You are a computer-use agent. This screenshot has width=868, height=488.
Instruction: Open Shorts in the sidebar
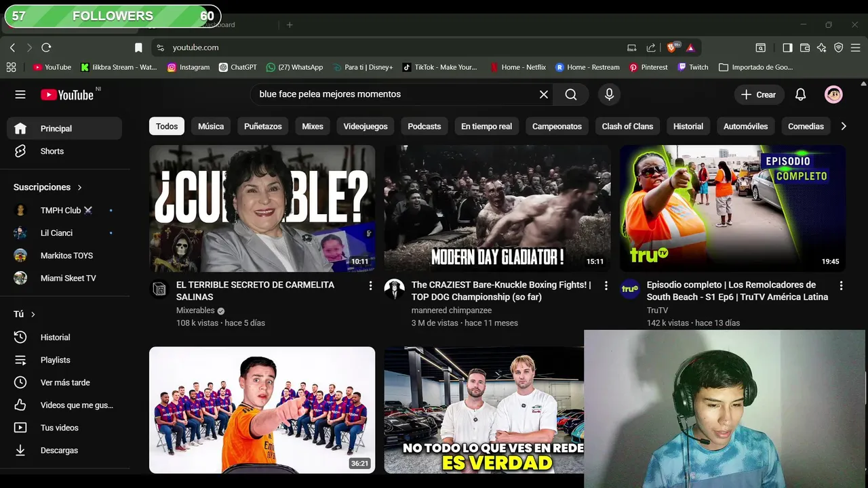click(64, 151)
